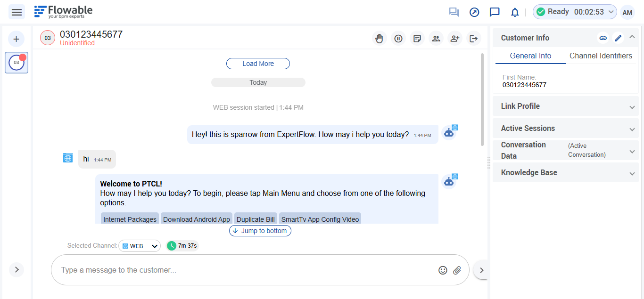Click the pause conversation icon
The height and width of the screenshot is (299, 644).
398,39
